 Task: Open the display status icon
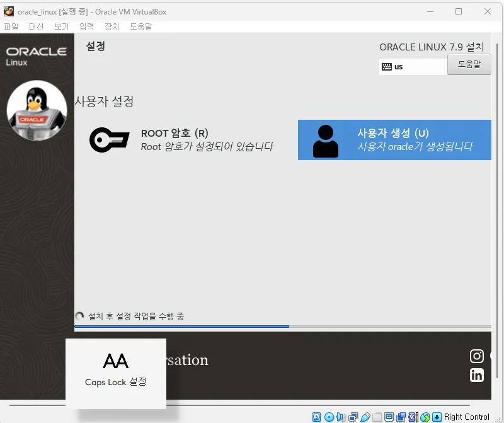click(389, 417)
